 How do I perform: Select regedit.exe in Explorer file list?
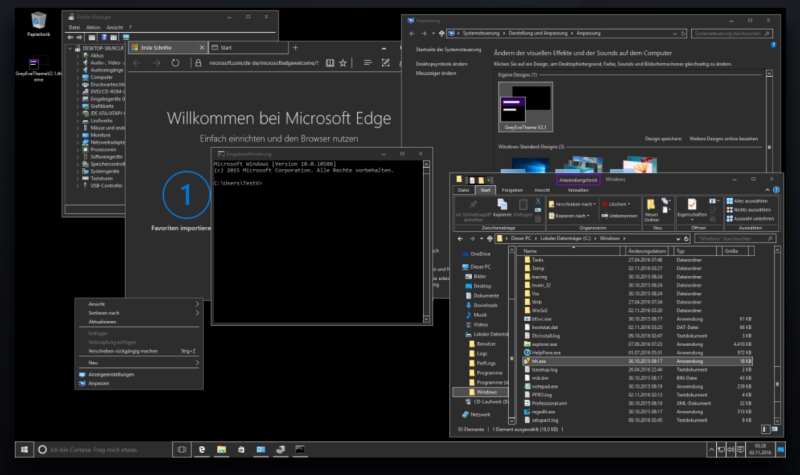point(638,412)
